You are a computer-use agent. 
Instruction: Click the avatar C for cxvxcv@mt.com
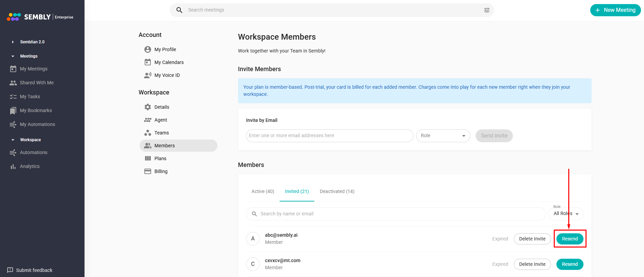click(253, 264)
